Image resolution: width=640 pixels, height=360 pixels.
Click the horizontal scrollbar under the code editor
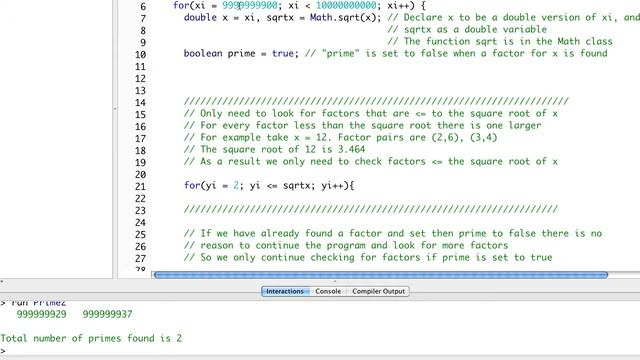381,275
